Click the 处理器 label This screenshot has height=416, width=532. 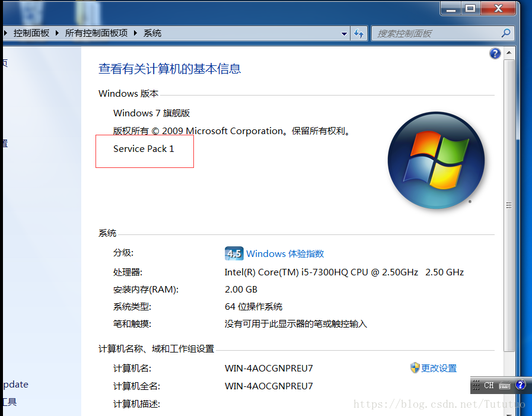128,272
